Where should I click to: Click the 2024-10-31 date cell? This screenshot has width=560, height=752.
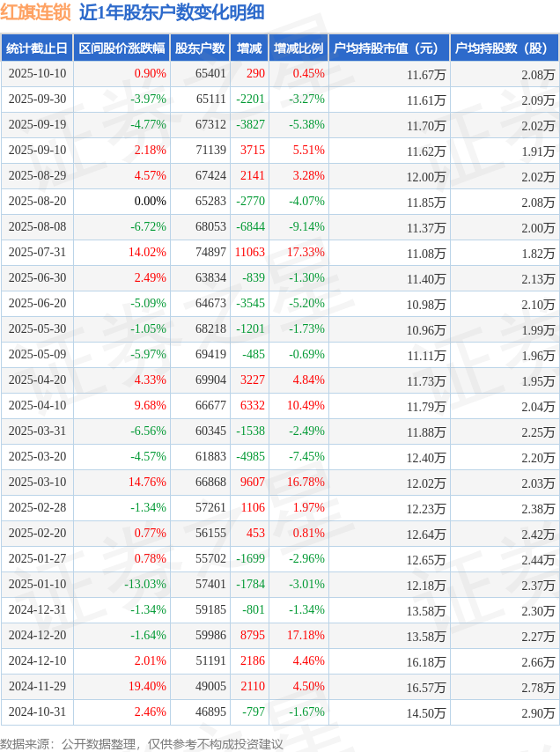[x=37, y=712]
